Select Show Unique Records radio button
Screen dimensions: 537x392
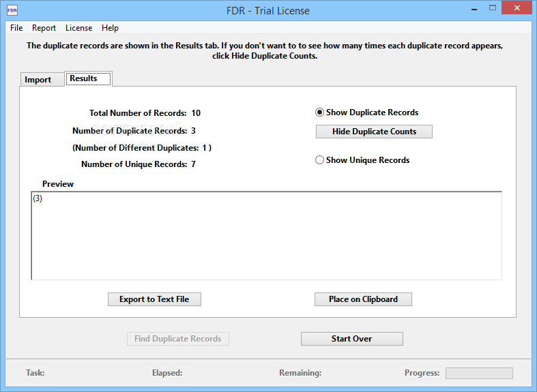362,160
